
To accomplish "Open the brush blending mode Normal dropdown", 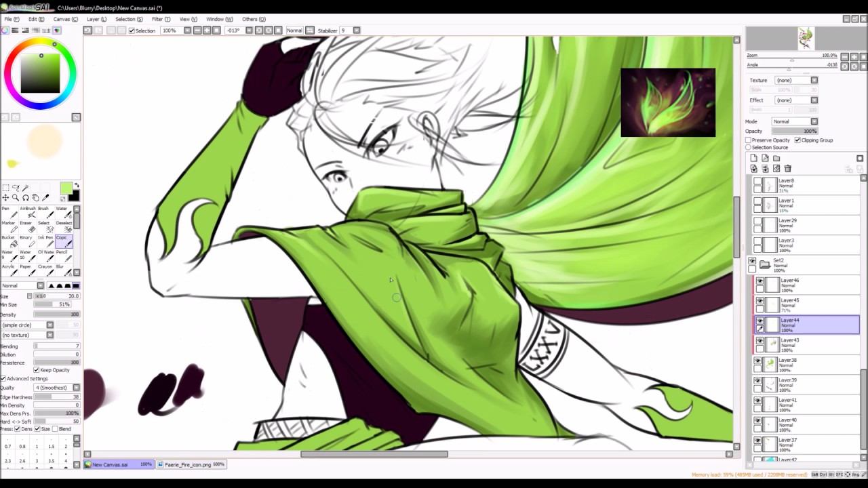I will click(x=22, y=285).
